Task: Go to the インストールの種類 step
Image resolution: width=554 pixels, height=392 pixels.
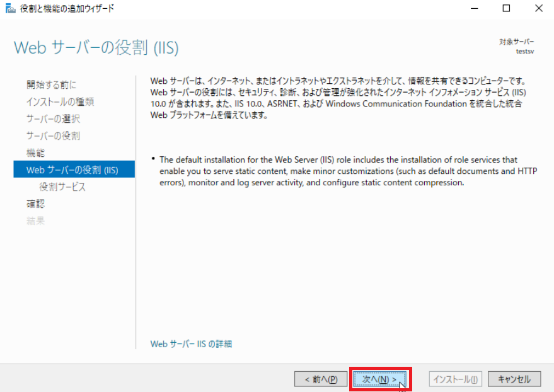Action: [60, 101]
